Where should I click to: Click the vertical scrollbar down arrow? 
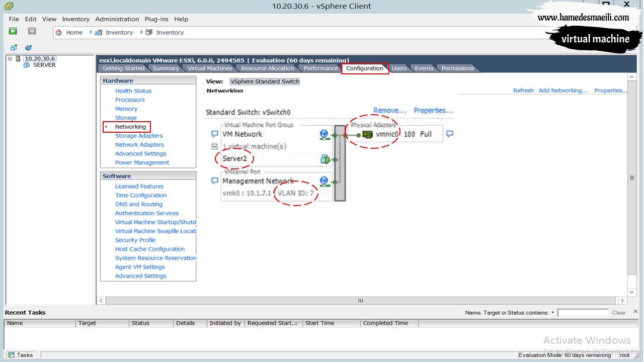coord(632,292)
